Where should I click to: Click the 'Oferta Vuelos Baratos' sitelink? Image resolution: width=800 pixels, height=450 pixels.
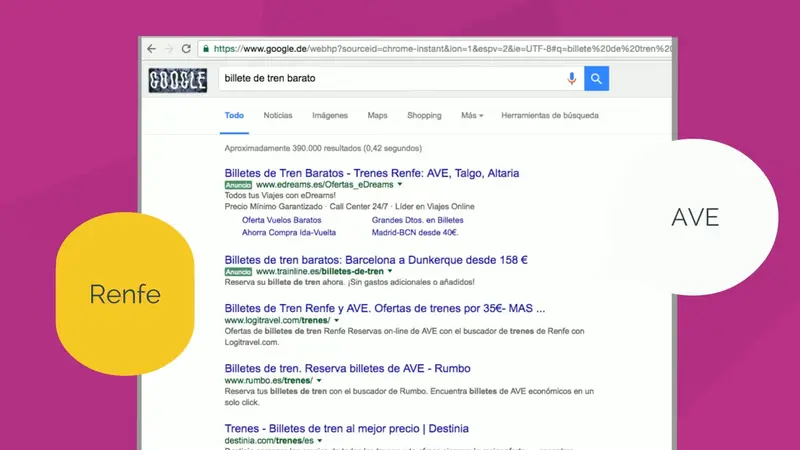pos(282,220)
